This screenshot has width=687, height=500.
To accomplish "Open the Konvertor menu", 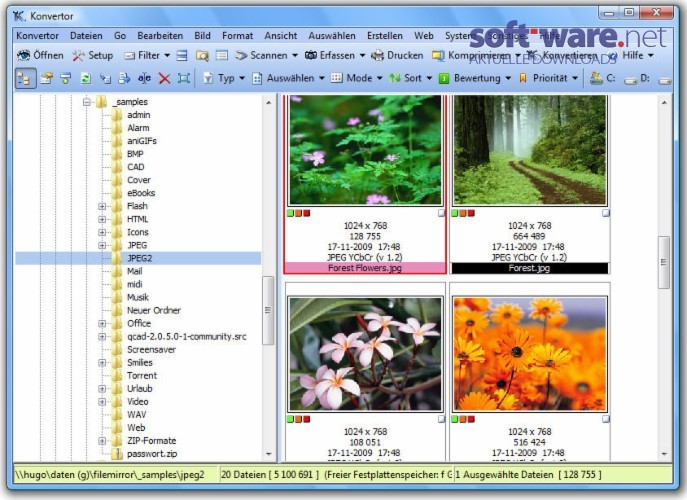I will point(37,35).
